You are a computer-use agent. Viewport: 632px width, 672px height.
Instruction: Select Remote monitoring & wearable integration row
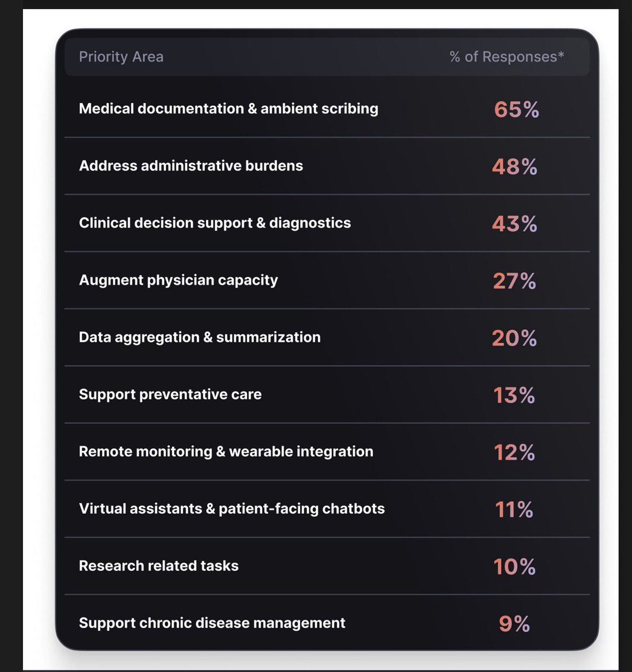(226, 451)
